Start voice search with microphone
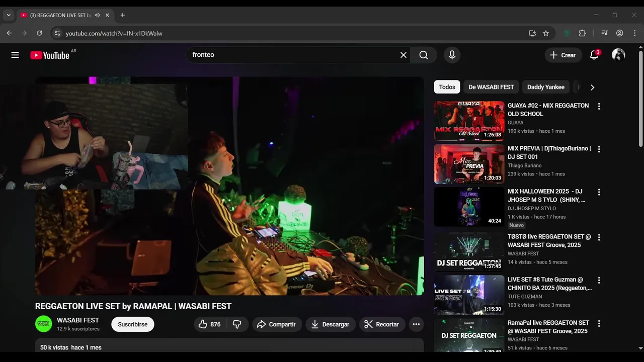644x362 pixels. pyautogui.click(x=452, y=55)
